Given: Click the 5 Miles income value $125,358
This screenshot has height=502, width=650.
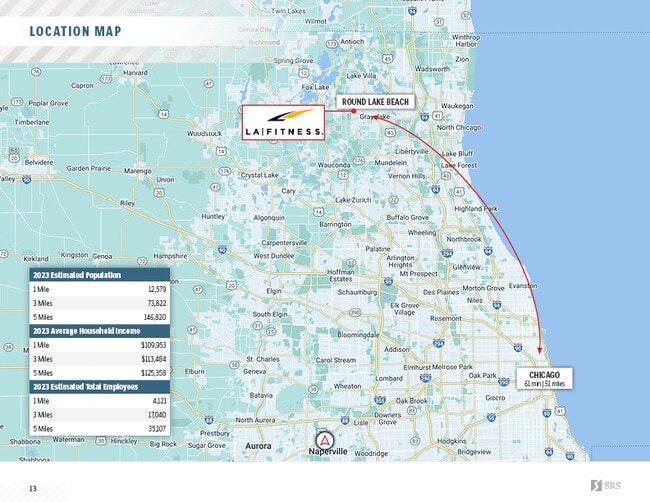Looking at the screenshot, I should 153,372.
